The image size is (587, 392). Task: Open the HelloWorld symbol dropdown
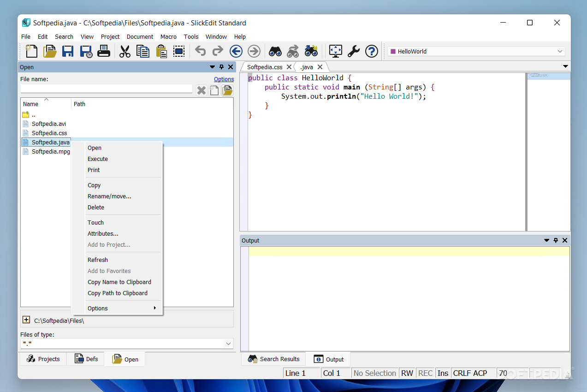560,51
